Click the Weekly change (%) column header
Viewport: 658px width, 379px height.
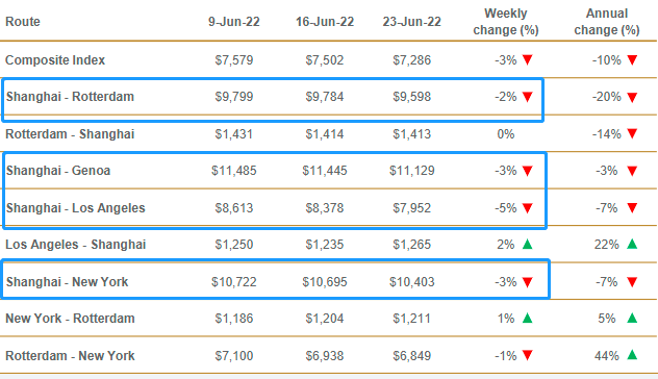(506, 22)
